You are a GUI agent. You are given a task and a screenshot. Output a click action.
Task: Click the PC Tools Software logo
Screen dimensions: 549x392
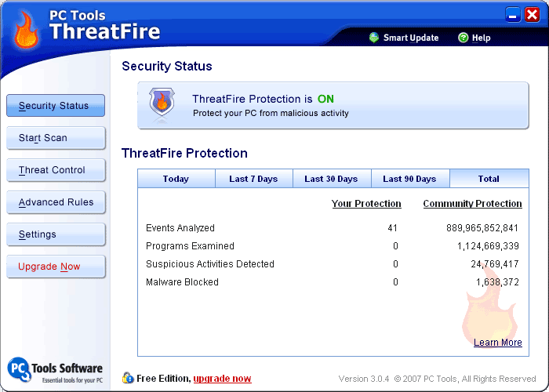coord(55,369)
